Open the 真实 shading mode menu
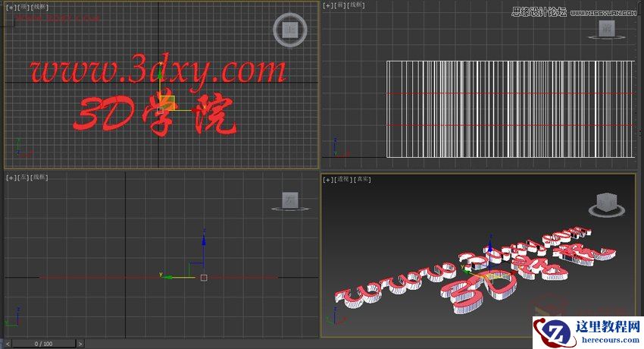644x349 pixels. 362,180
